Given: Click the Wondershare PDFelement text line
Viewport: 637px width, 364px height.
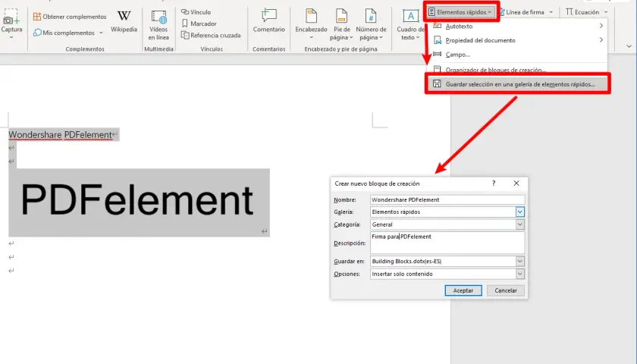Looking at the screenshot, I should click(x=61, y=134).
